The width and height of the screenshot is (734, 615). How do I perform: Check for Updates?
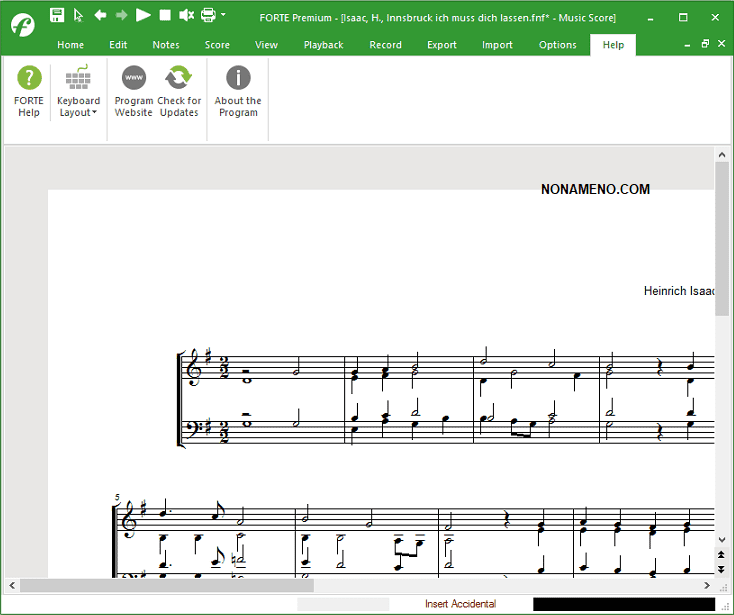179,91
